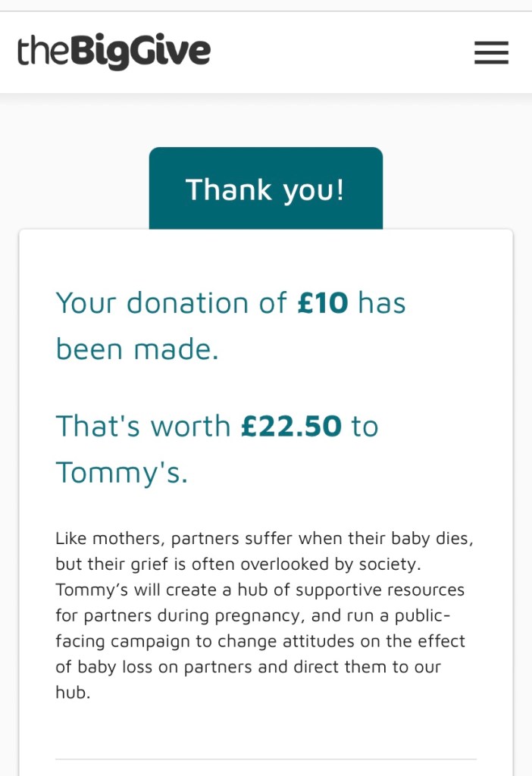Click grey background left of Thank you banner
The image size is (532, 776).
tap(76, 174)
